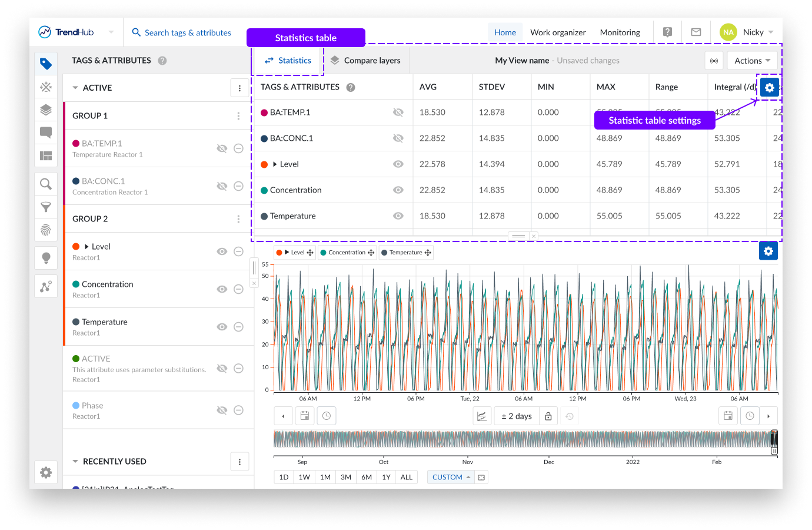812x530 pixels.
Task: Open the tag browser sidebar icon
Action: (46, 64)
